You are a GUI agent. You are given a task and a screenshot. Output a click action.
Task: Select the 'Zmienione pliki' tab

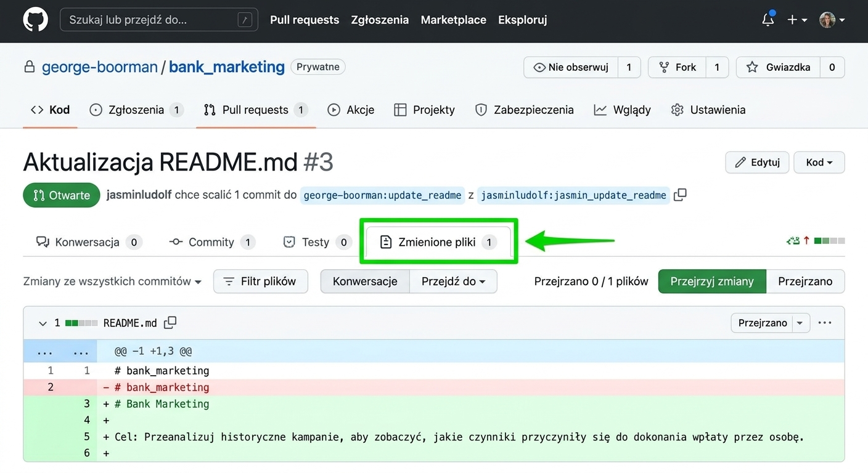[438, 242]
